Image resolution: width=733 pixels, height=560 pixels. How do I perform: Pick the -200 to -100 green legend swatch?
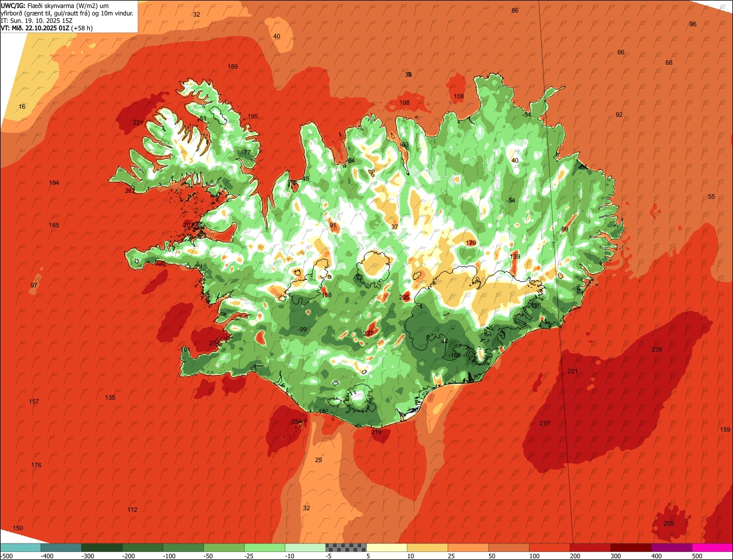coord(143,547)
